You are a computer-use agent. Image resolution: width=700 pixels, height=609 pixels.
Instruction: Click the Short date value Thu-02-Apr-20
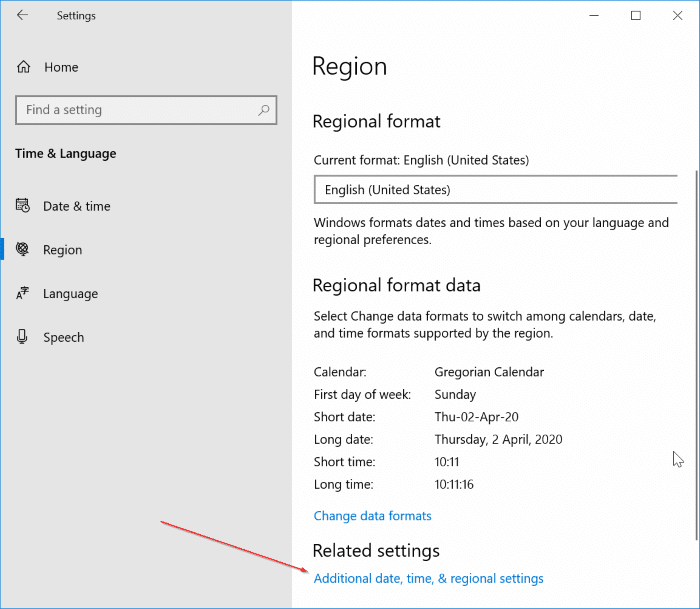coord(476,417)
